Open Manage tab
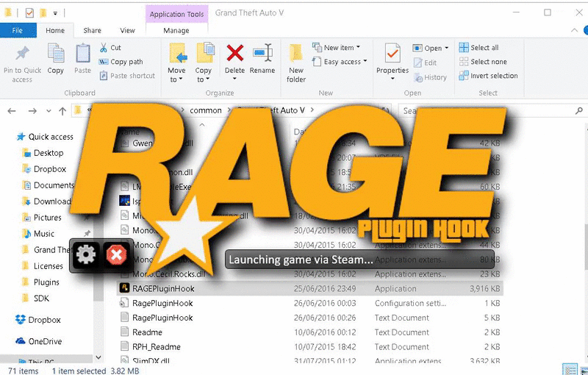This screenshot has height=375, width=588. point(176,30)
